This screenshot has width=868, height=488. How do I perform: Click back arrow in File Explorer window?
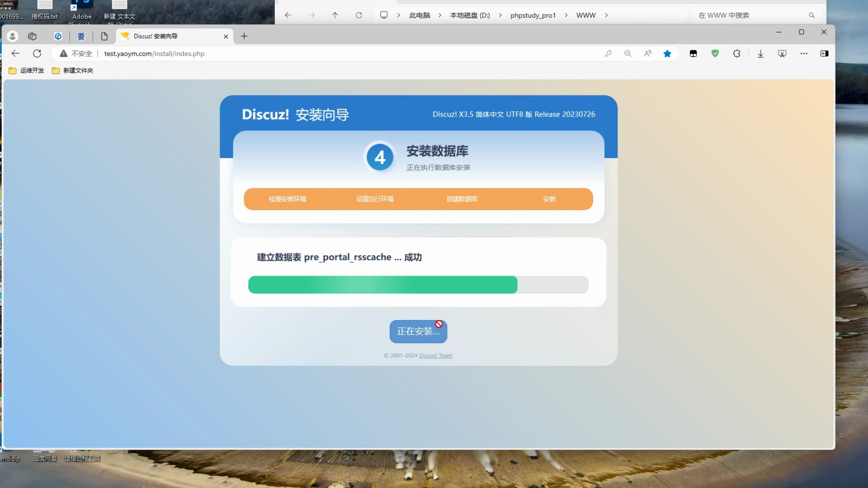[288, 15]
